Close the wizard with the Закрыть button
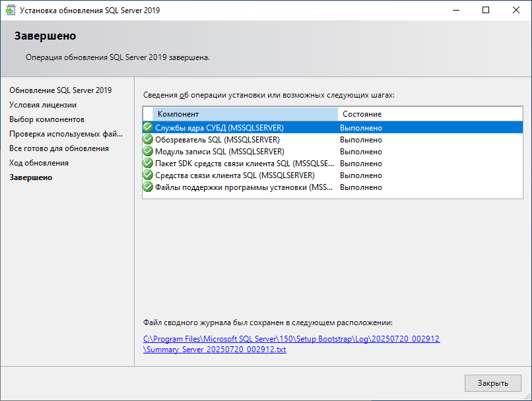The image size is (532, 401). click(x=492, y=383)
